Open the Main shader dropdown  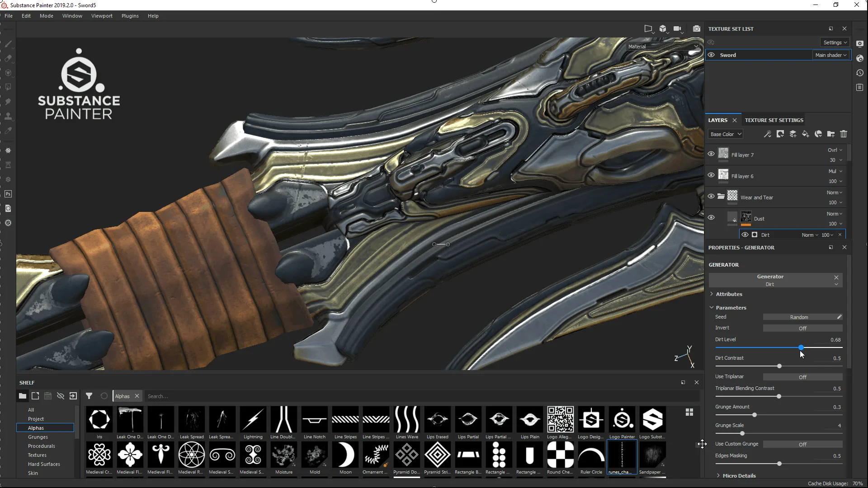pyautogui.click(x=831, y=55)
